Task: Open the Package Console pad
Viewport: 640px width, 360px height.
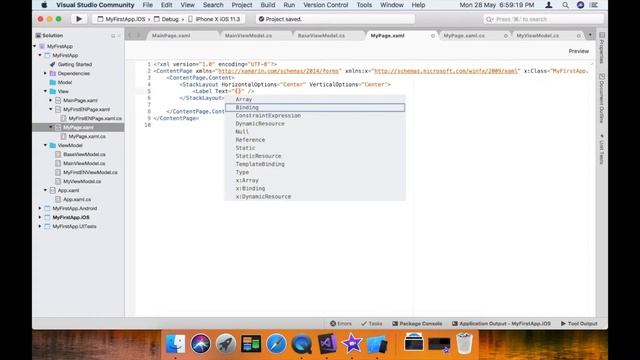Action: click(x=417, y=324)
